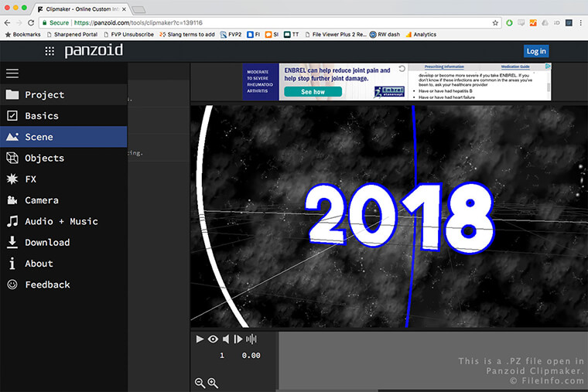588x392 pixels.
Task: Toggle the audio waveform icon
Action: tap(251, 339)
